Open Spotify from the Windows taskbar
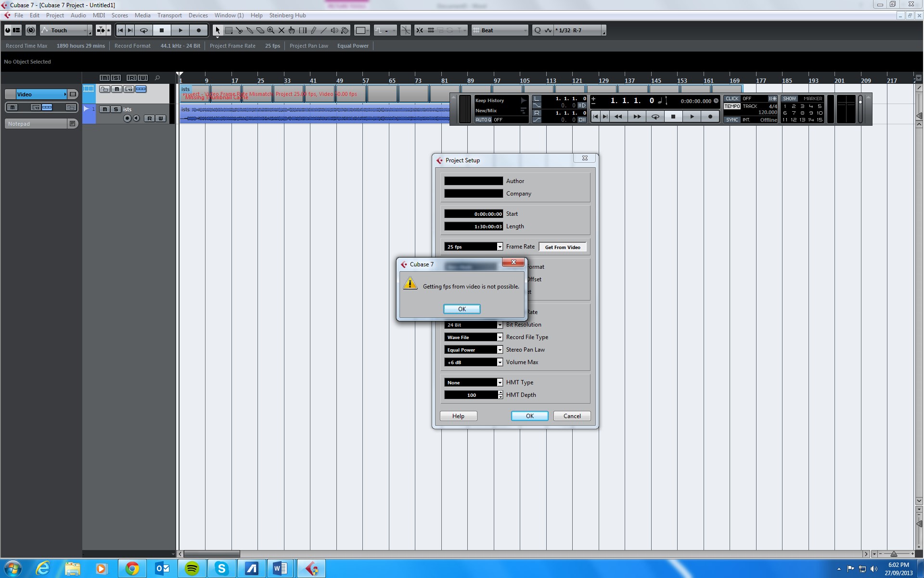Viewport: 924px width, 578px height. (x=192, y=568)
